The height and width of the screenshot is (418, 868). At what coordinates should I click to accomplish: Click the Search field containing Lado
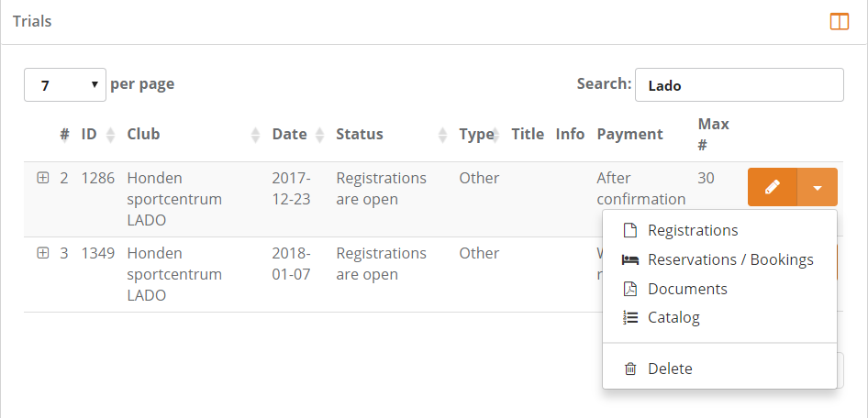739,85
